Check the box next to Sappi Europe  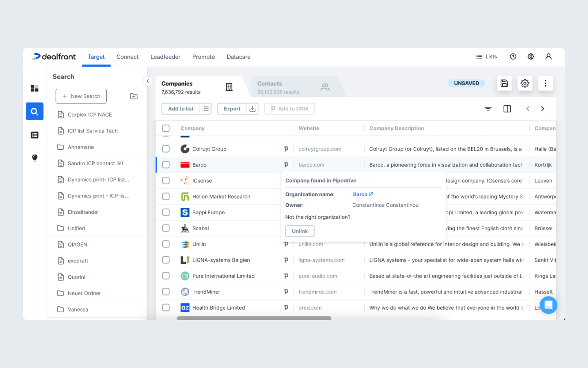(x=166, y=212)
